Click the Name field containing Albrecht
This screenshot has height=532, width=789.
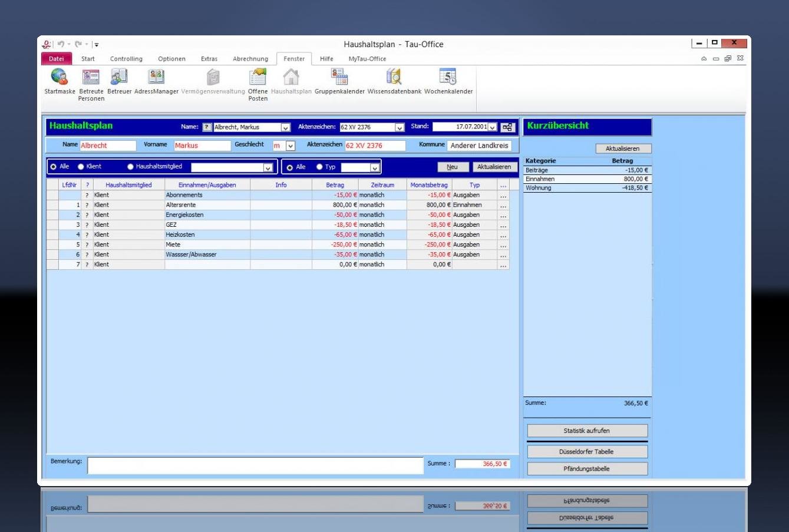[108, 146]
